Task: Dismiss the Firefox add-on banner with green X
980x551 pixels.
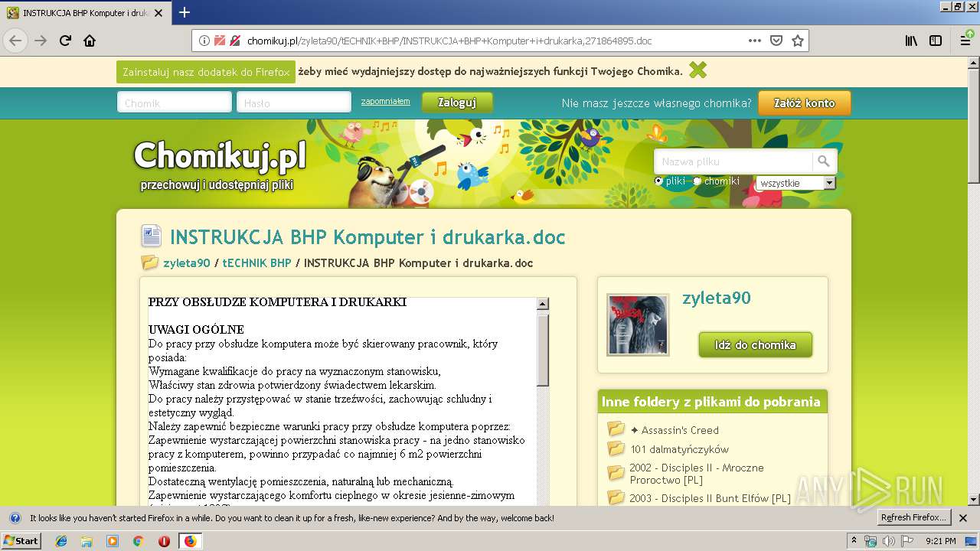Action: point(697,70)
